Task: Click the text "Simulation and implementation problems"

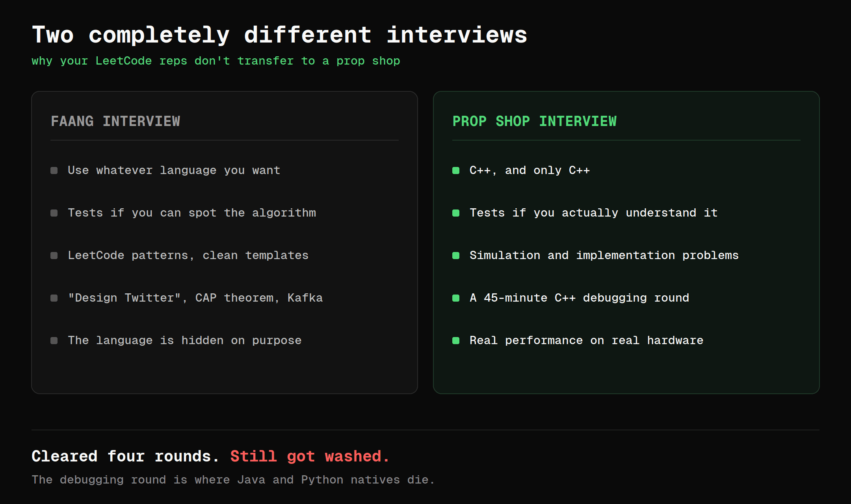Action: [604, 256]
